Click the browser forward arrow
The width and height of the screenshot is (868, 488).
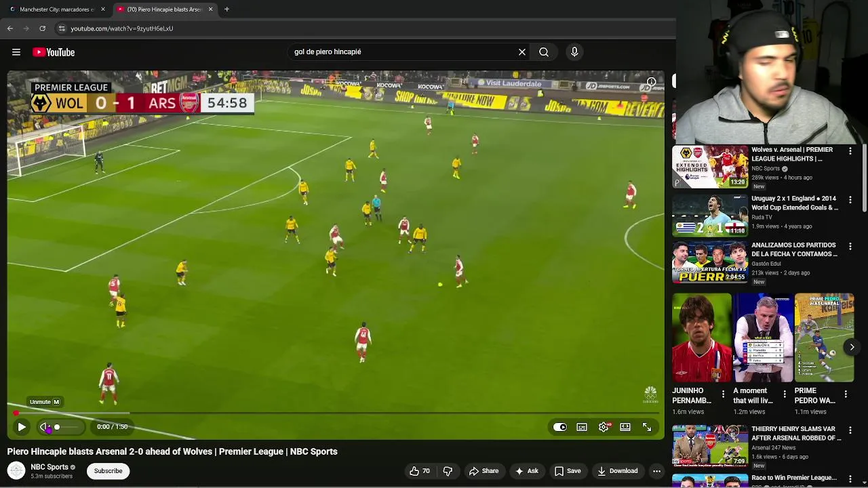coord(26,28)
